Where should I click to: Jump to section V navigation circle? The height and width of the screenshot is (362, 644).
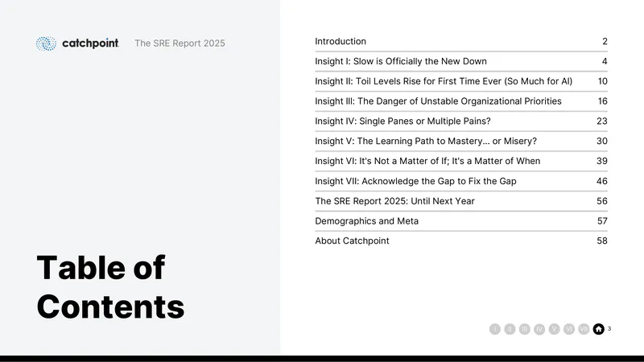(x=554, y=329)
